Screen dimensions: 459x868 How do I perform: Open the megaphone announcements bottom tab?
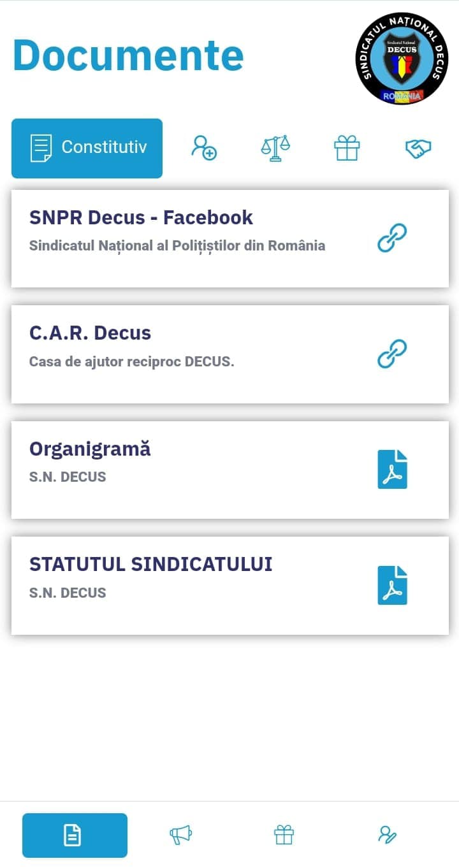tap(180, 835)
